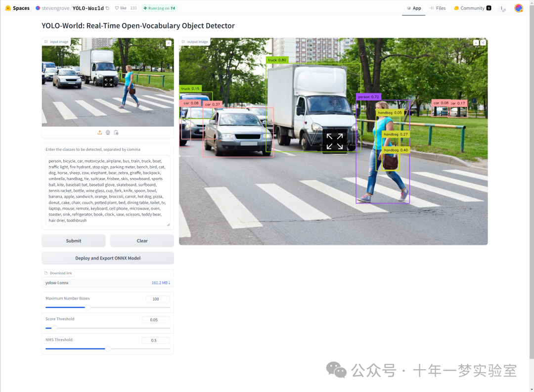Viewport: 534px width, 392px height.
Task: Focus the NMS Threshold value field
Action: click(x=156, y=341)
